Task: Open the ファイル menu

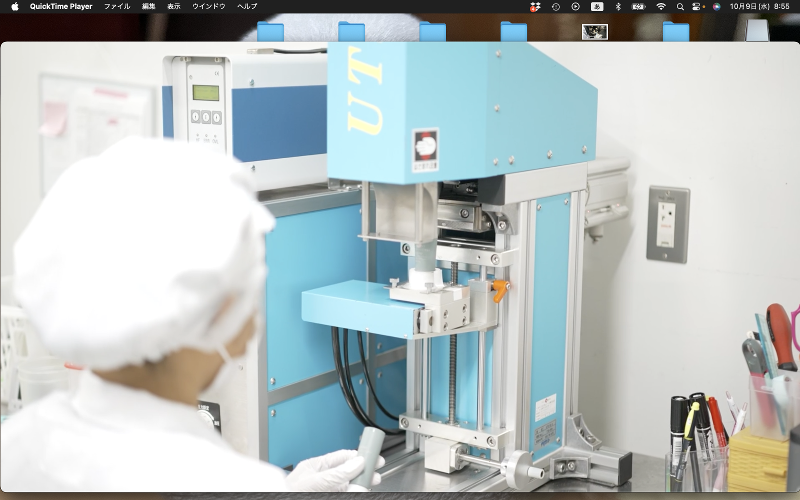Action: [x=117, y=6]
